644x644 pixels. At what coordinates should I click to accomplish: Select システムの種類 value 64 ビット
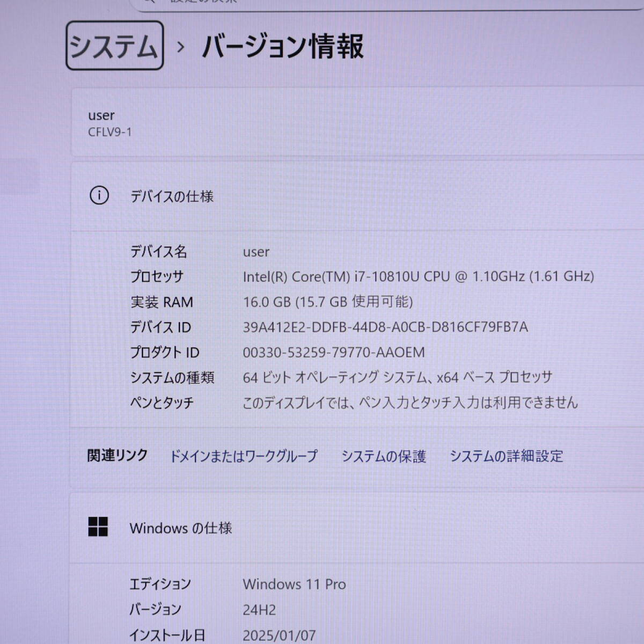(397, 377)
